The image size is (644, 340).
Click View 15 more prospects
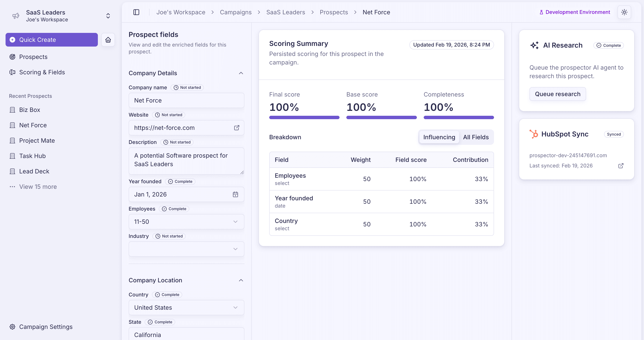pos(38,187)
